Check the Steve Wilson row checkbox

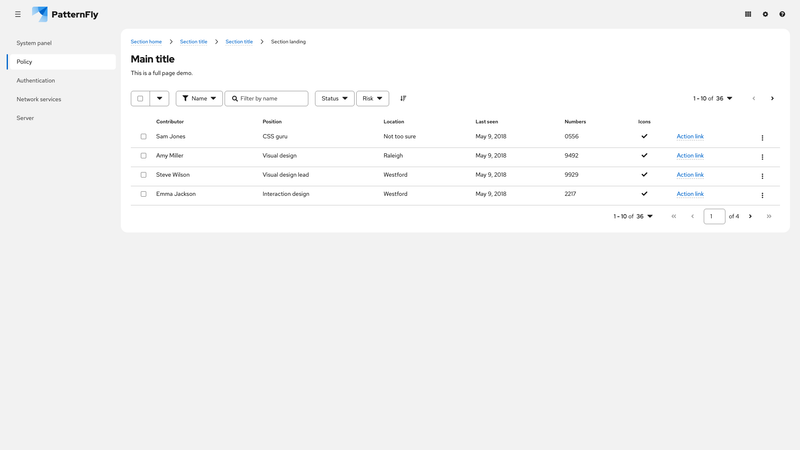click(143, 175)
